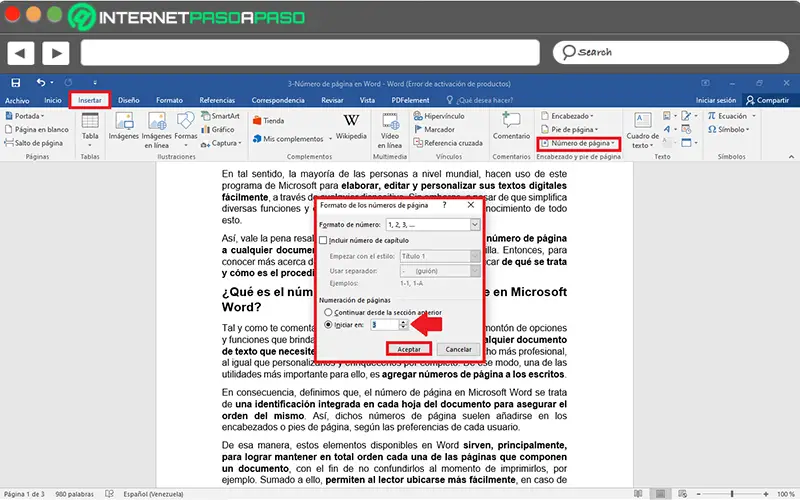Image resolution: width=800 pixels, height=500 pixels.
Task: Click the Undo arrow icon
Action: [41, 82]
